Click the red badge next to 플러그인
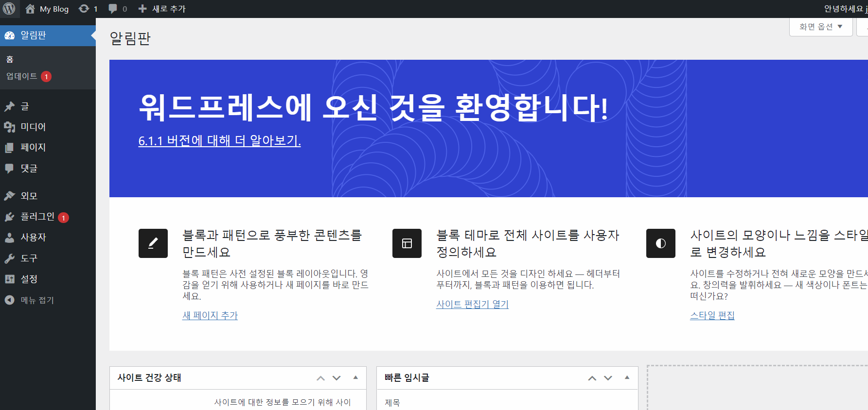This screenshot has height=410, width=868. (63, 218)
